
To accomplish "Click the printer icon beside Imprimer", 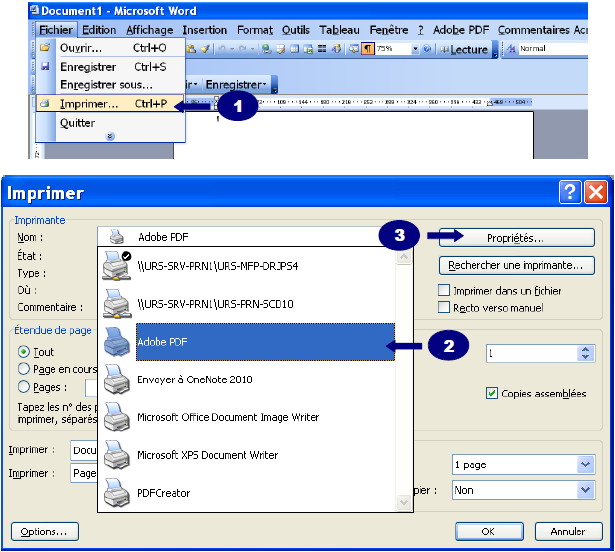I will click(x=45, y=104).
